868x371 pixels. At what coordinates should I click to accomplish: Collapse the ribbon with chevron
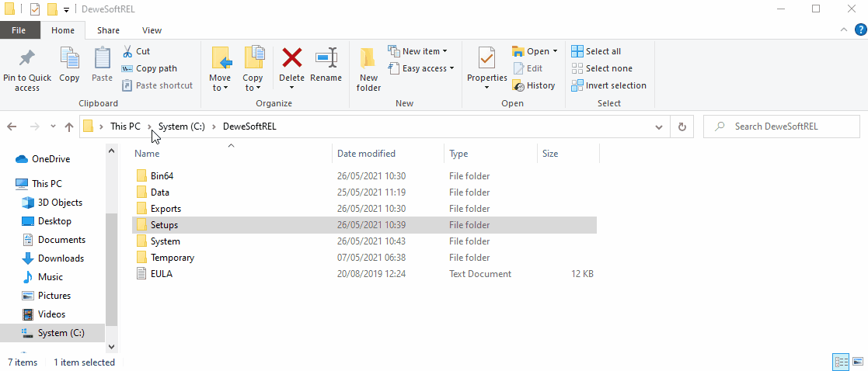click(844, 29)
